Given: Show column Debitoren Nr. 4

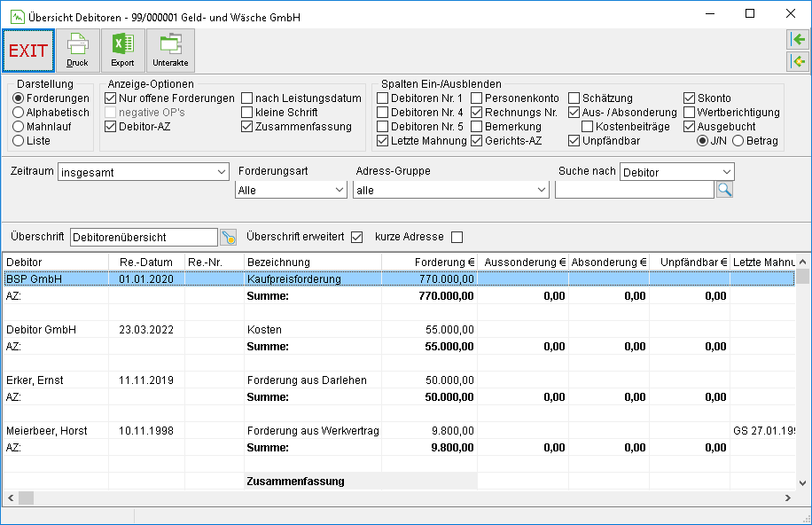Looking at the screenshot, I should pyautogui.click(x=383, y=112).
